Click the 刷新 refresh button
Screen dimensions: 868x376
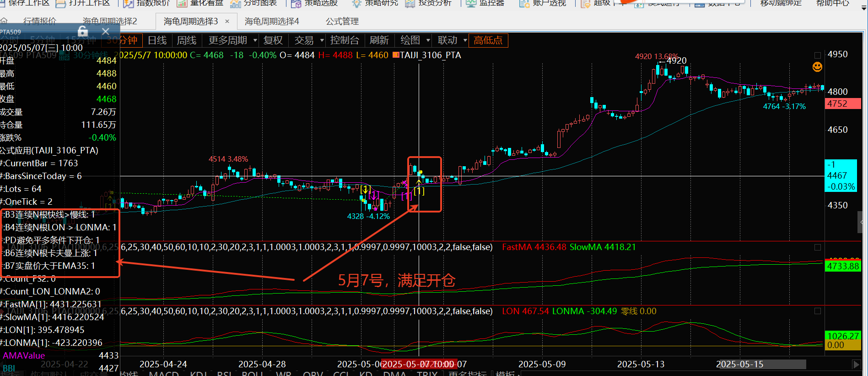[379, 40]
